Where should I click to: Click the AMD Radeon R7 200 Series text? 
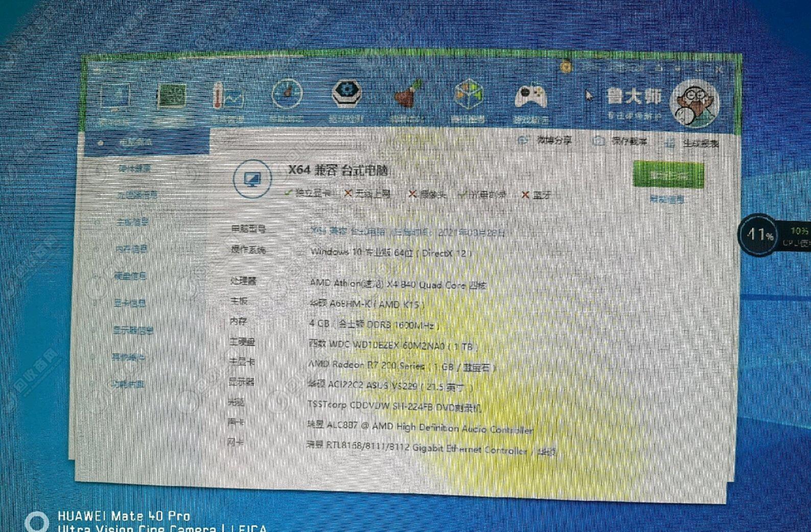(402, 366)
